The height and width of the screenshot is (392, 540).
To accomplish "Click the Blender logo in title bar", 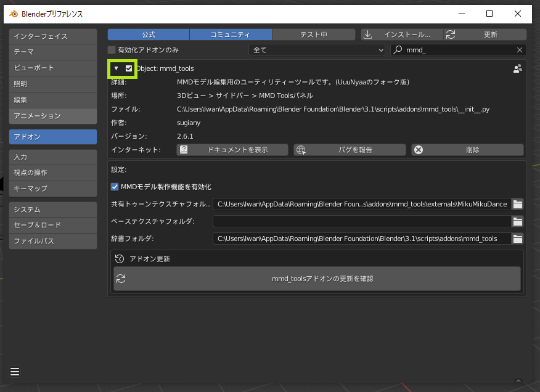I will click(x=14, y=14).
